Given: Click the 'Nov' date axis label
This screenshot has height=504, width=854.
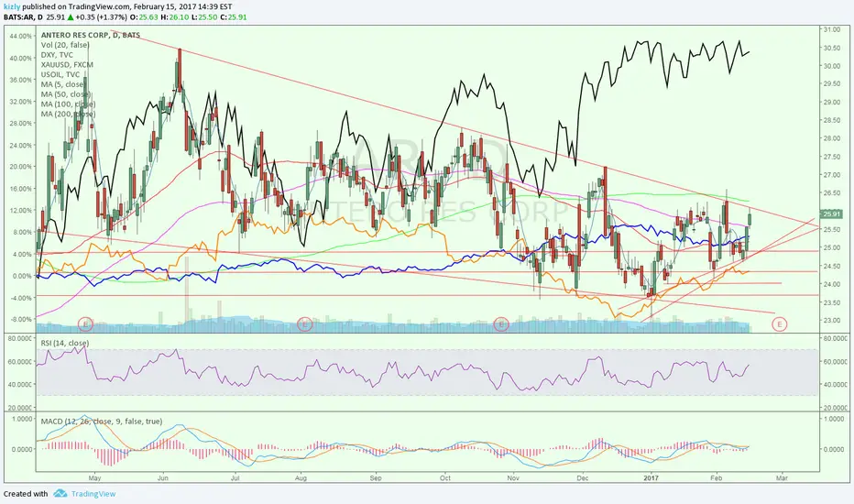Looking at the screenshot, I should [512, 477].
